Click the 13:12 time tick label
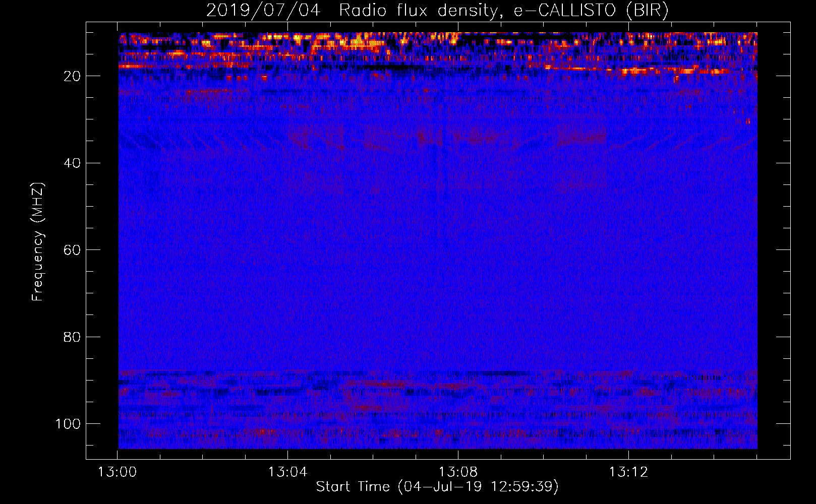This screenshot has width=816, height=504. tap(628, 472)
